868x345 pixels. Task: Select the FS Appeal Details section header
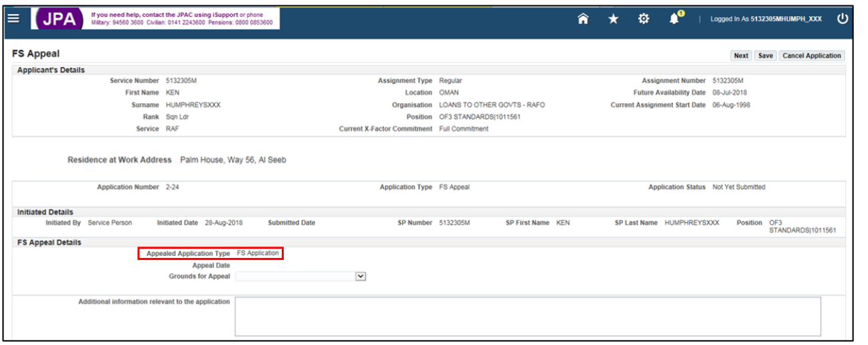point(50,243)
